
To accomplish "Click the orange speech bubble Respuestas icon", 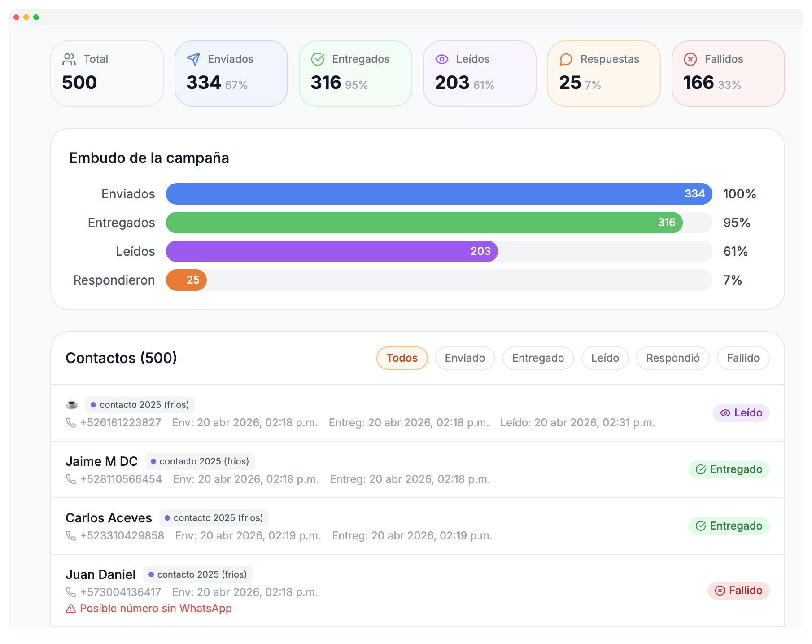I will click(x=566, y=59).
